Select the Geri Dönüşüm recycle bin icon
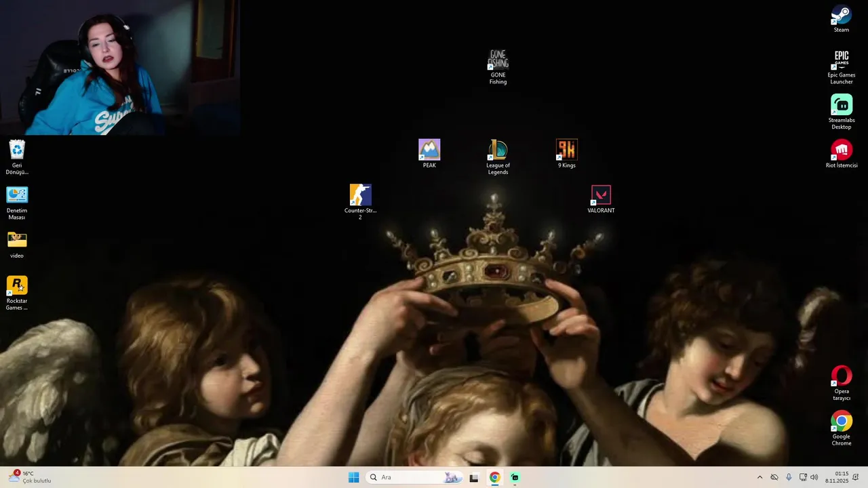This screenshot has height=488, width=868. click(x=17, y=157)
